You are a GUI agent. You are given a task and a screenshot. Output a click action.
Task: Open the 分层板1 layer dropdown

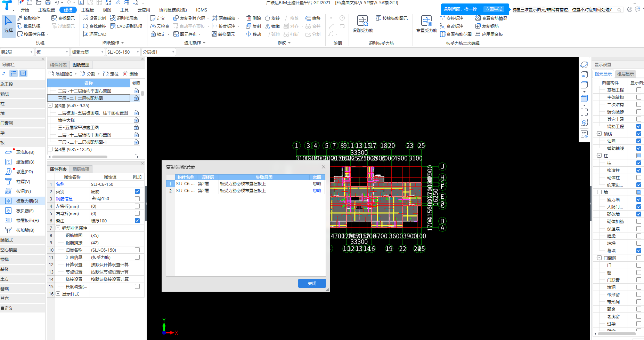[x=158, y=52]
